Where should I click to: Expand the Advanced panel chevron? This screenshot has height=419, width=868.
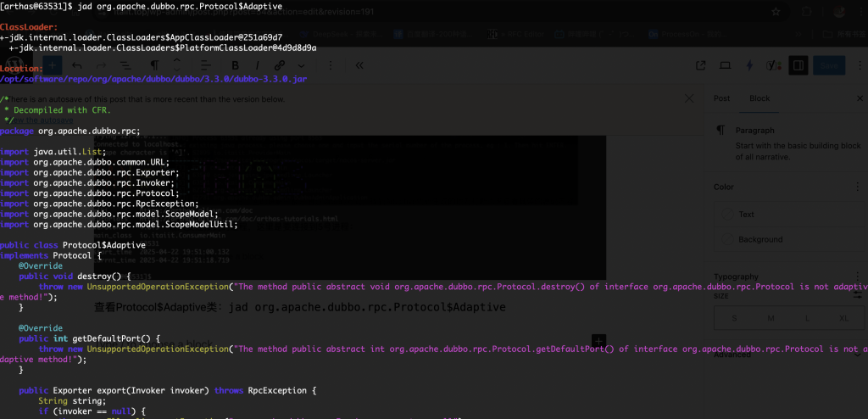point(858,355)
